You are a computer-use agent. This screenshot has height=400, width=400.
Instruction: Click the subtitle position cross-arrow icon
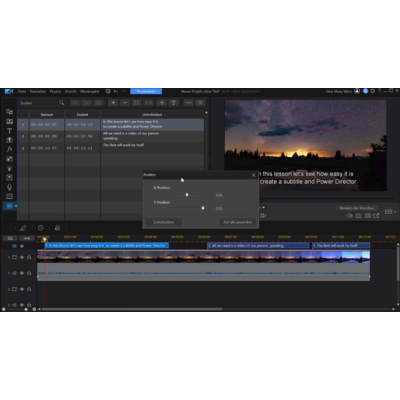tap(162, 103)
